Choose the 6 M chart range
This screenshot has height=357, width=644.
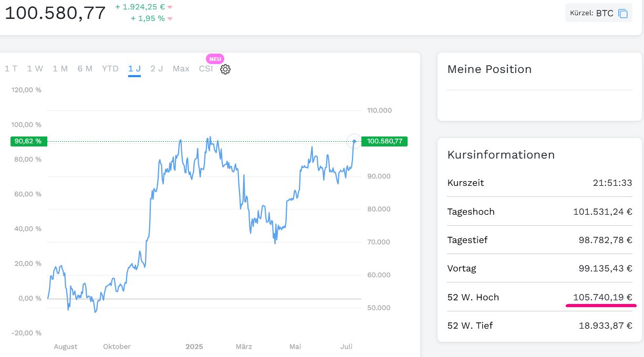pos(85,69)
